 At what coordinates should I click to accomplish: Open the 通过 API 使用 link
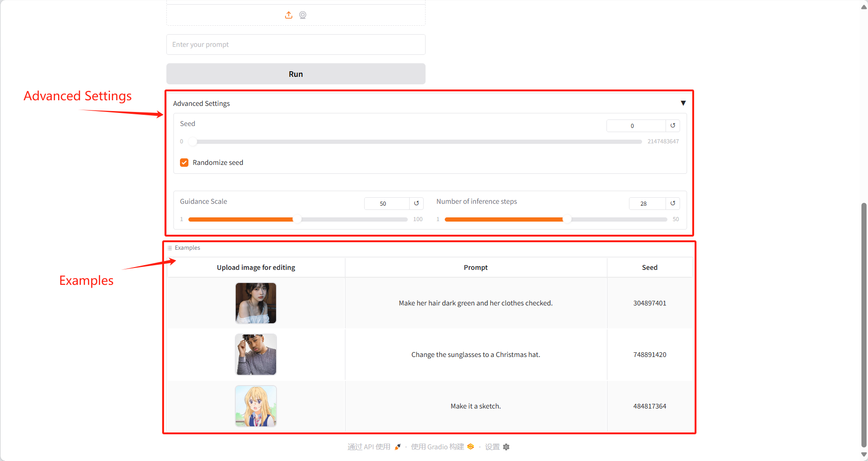click(369, 447)
